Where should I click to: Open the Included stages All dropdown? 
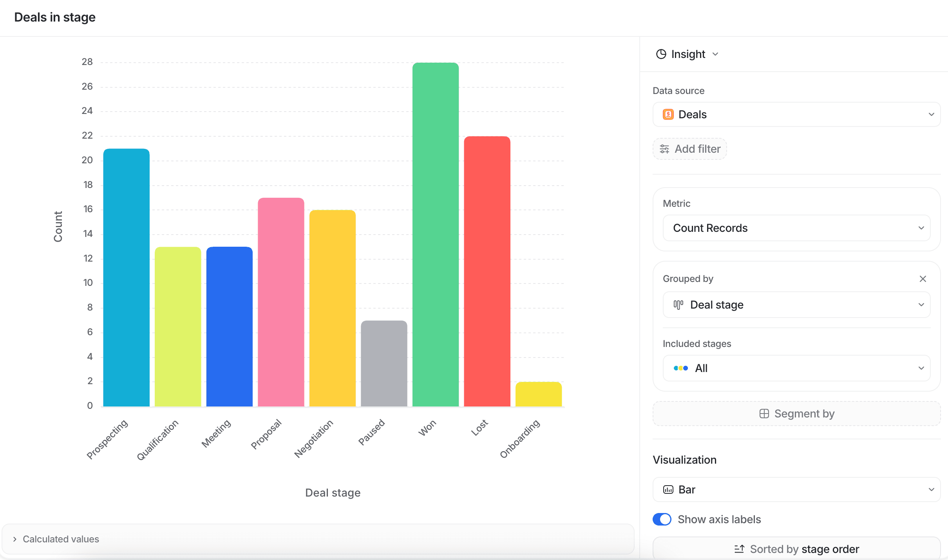point(796,368)
